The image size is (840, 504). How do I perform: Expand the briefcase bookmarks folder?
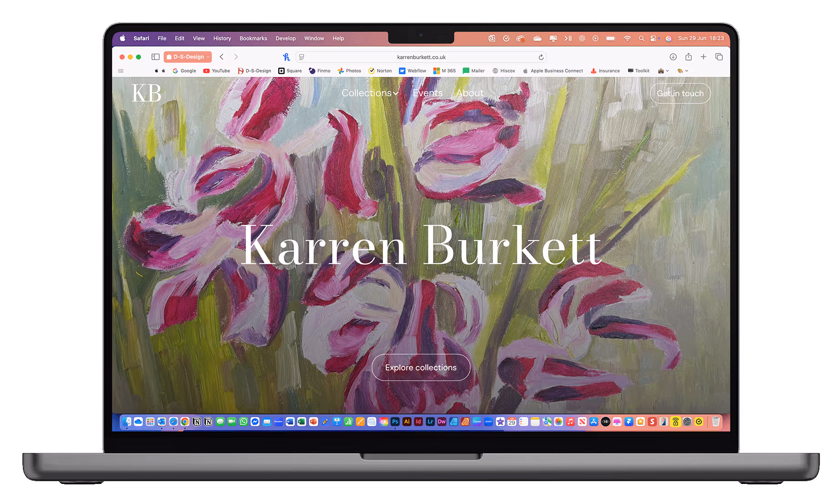663,71
